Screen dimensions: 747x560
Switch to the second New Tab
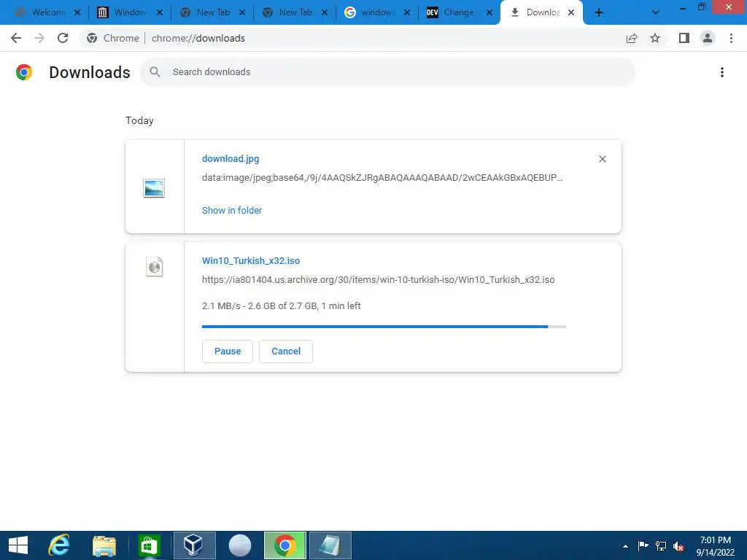[x=295, y=13]
